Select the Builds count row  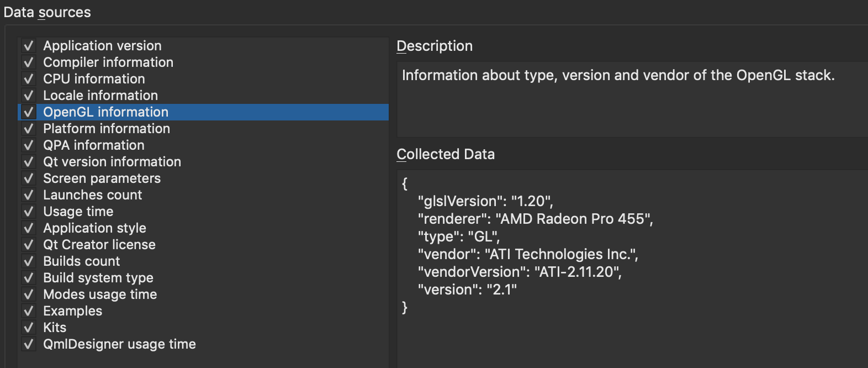tap(82, 261)
